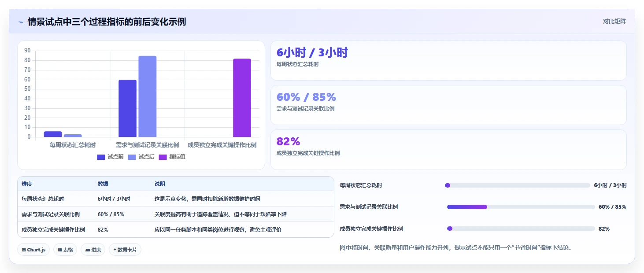Click the icon inside the Chart.js tag
The height and width of the screenshot is (273, 644).
coord(24,250)
